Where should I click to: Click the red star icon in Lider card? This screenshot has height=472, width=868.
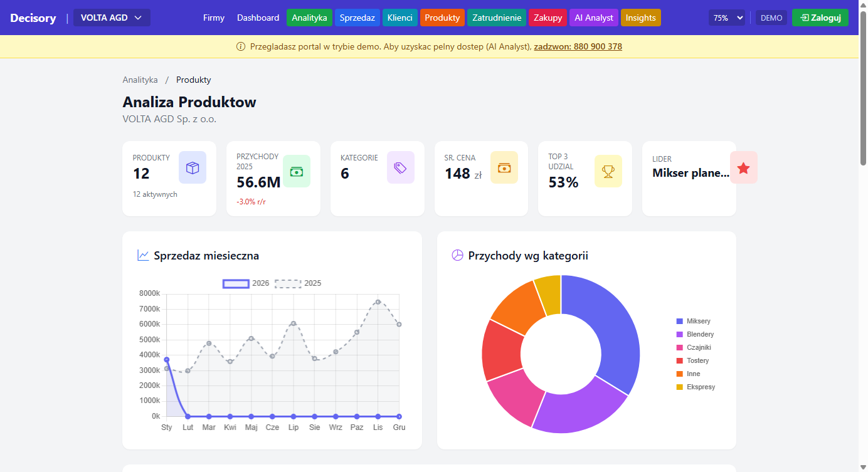743,167
